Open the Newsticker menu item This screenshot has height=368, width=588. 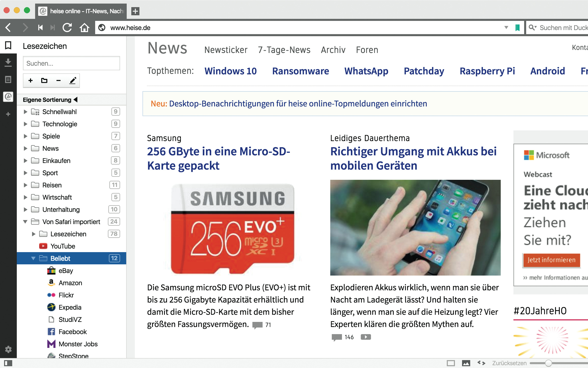[226, 50]
